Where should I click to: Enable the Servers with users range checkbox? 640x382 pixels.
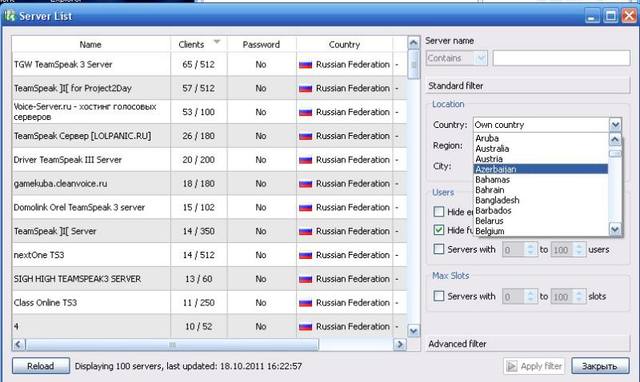click(x=439, y=249)
